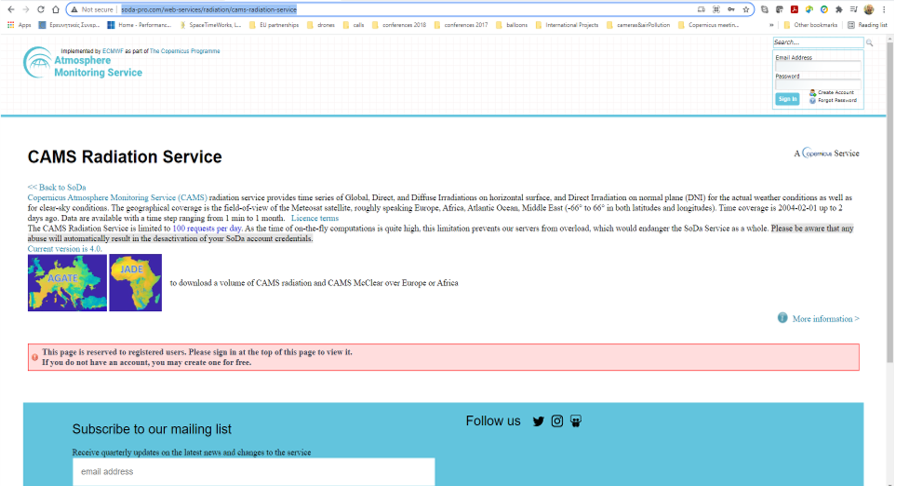898x486 pixels.
Task: Go to browser home page icon
Action: click(x=56, y=9)
